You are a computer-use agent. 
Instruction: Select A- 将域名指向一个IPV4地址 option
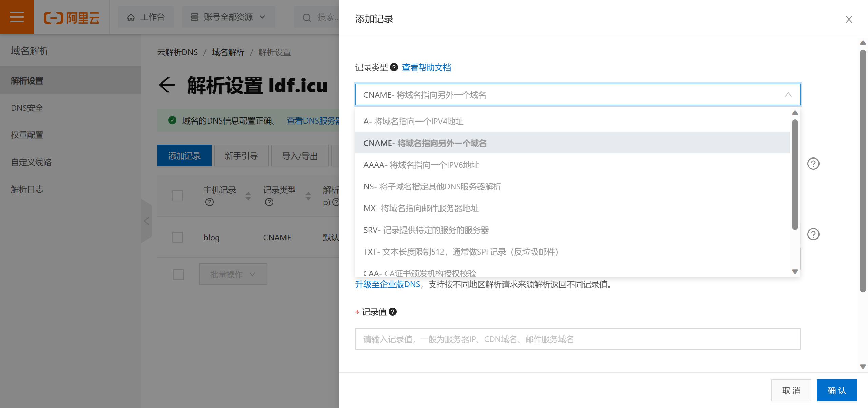tap(573, 121)
